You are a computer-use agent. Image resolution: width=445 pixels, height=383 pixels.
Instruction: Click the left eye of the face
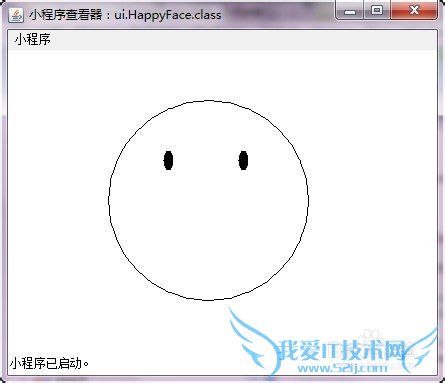[168, 160]
